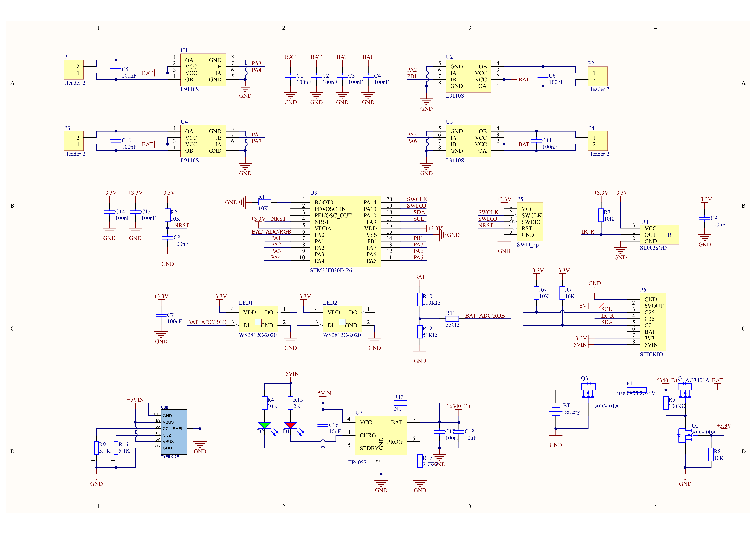Select the STM32F030F4P6 part name text
Viewport: 756px width, 534px height.
point(331,270)
